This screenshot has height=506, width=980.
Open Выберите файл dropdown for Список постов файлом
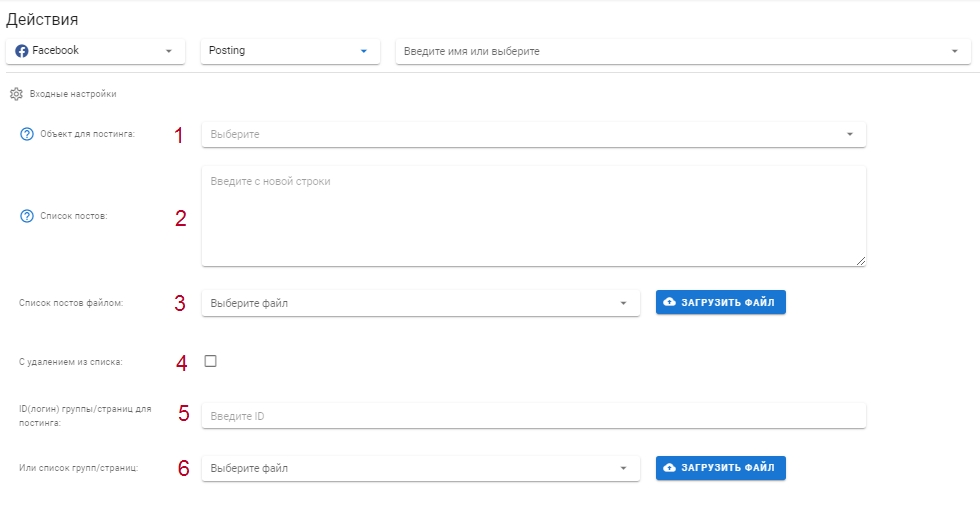pos(421,303)
